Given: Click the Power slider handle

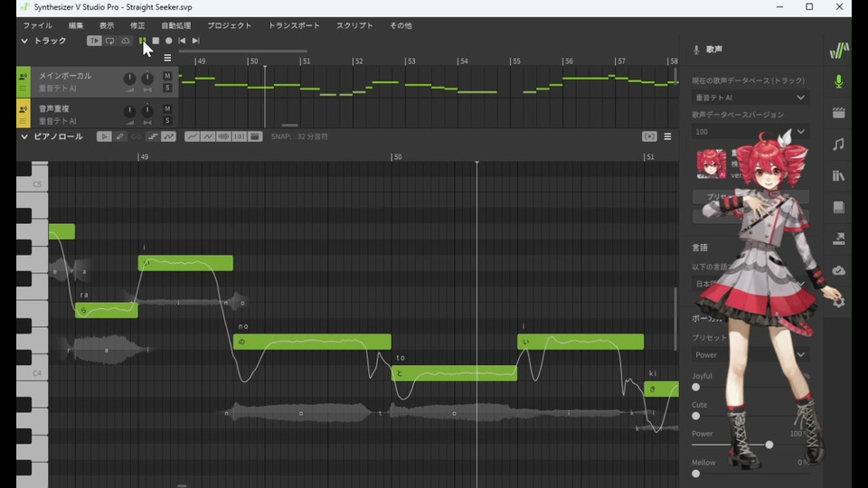Looking at the screenshot, I should tap(769, 445).
